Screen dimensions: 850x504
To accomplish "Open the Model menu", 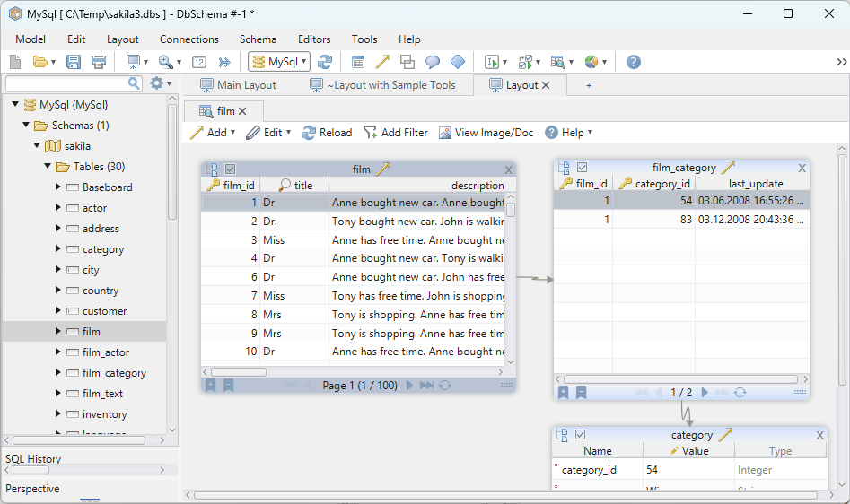I will coord(31,39).
